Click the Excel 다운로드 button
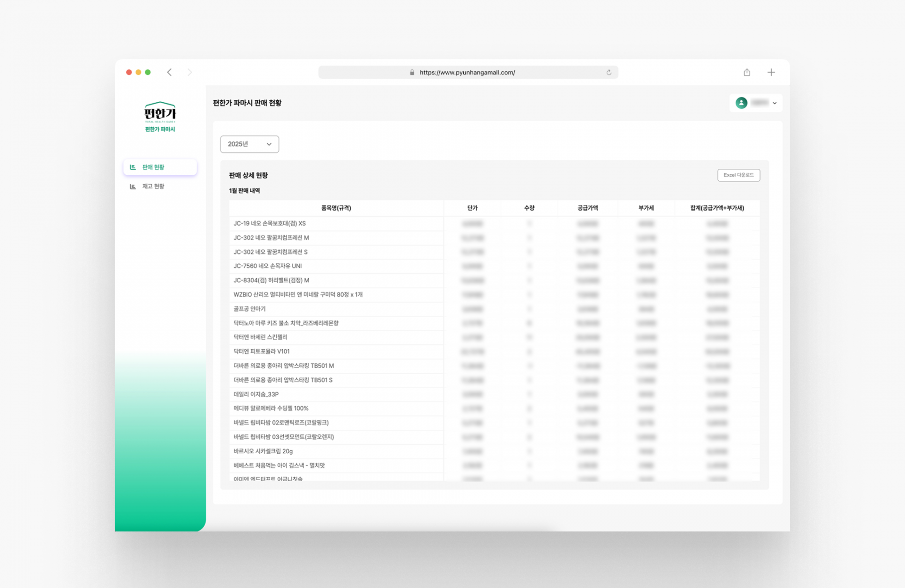The width and height of the screenshot is (905, 588). coord(738,175)
